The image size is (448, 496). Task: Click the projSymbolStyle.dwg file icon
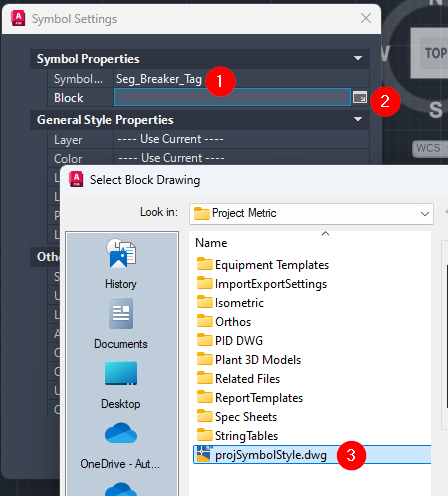point(204,454)
